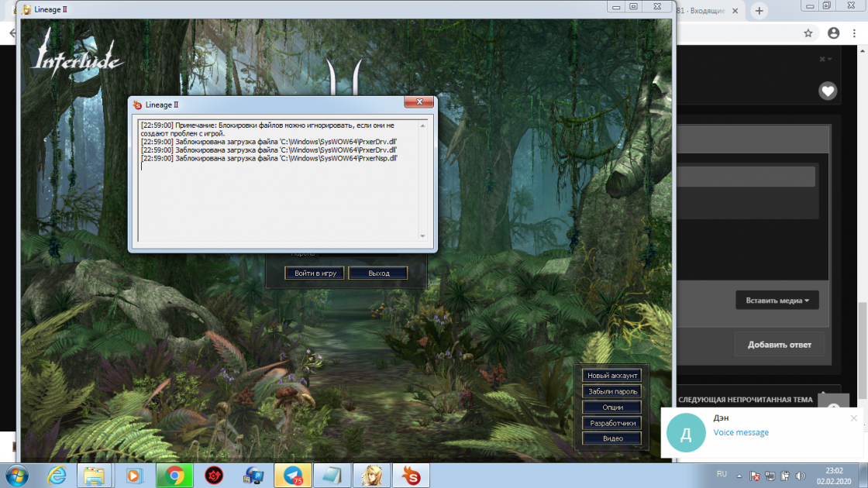Screen dimensions: 868x488
Task: Expand the Вставить медиа dropdown
Action: [777, 301]
